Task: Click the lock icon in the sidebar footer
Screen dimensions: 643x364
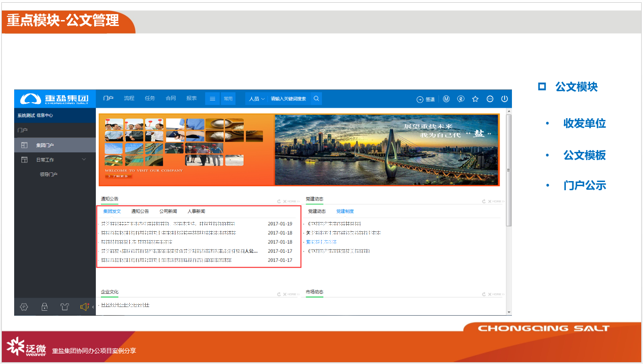Action: click(x=44, y=307)
